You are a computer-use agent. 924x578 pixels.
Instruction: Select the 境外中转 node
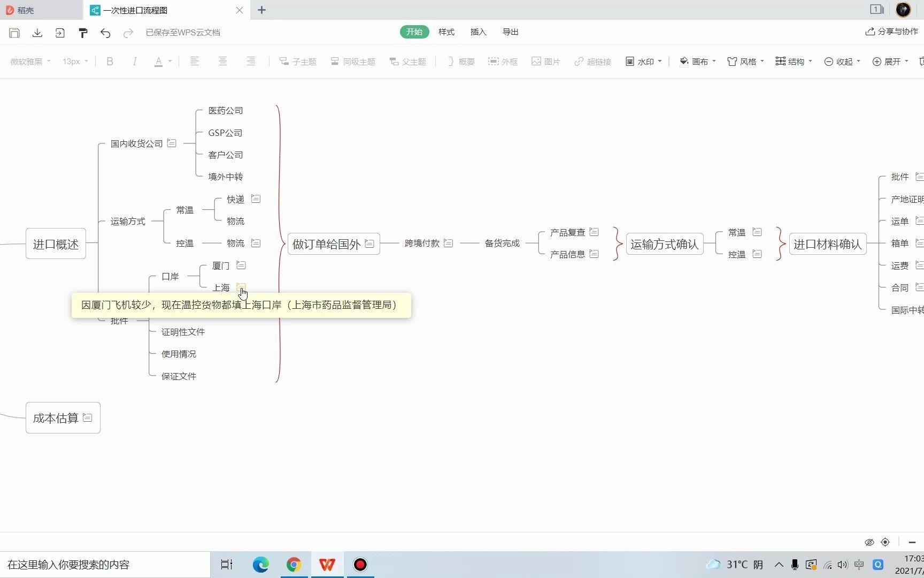click(226, 177)
